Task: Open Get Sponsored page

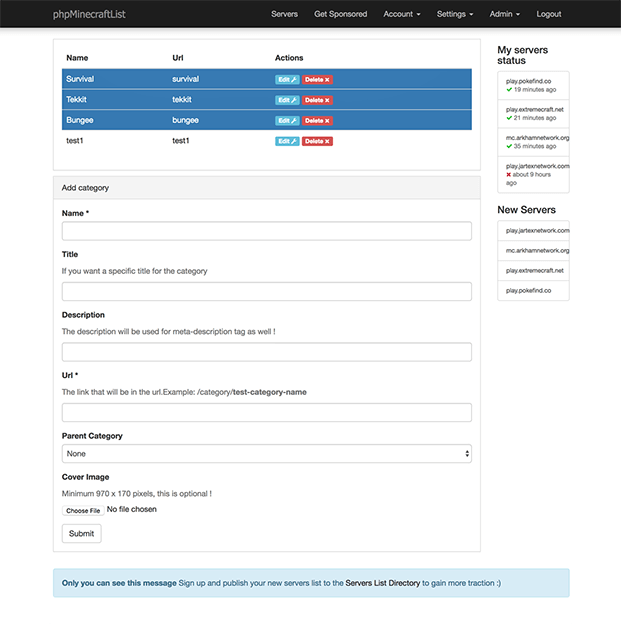Action: [x=340, y=14]
